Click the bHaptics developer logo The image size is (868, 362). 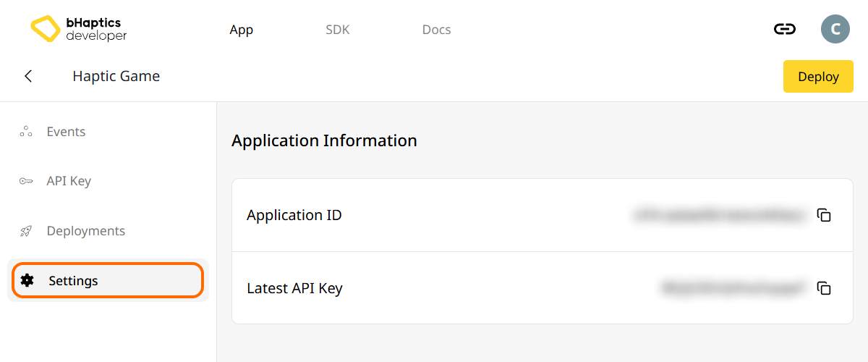point(78,29)
